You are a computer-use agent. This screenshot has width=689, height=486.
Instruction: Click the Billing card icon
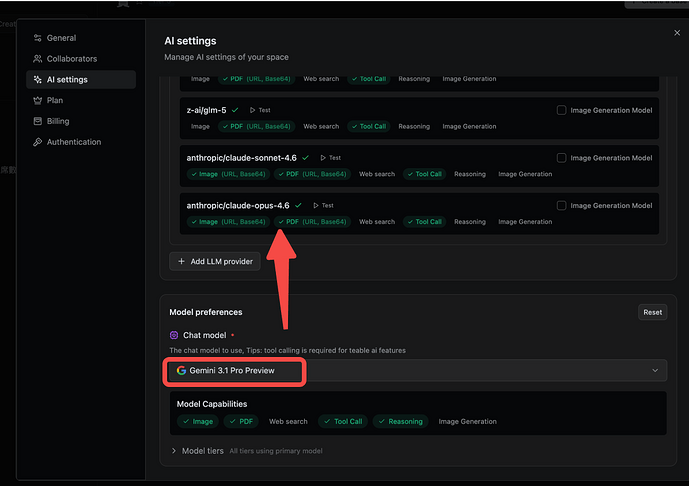[38, 121]
